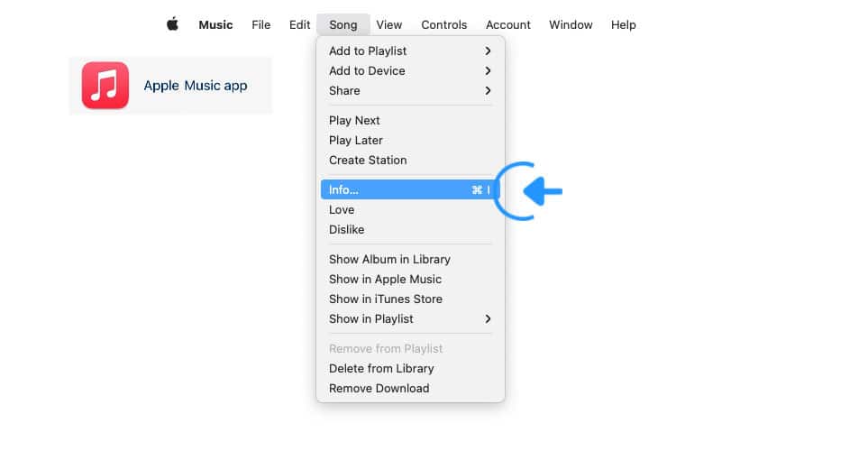
Task: Expand the Add to Device submenu arrow
Action: [488, 71]
